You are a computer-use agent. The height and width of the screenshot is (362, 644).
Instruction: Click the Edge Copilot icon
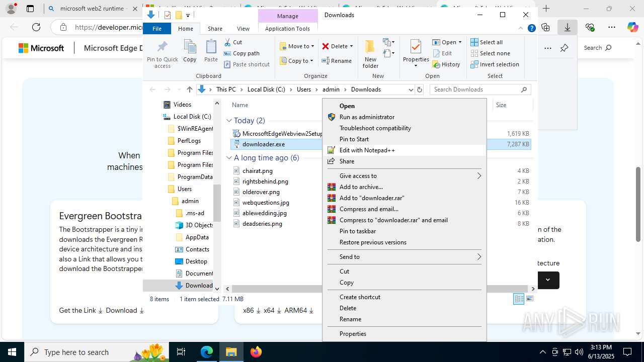tap(632, 27)
